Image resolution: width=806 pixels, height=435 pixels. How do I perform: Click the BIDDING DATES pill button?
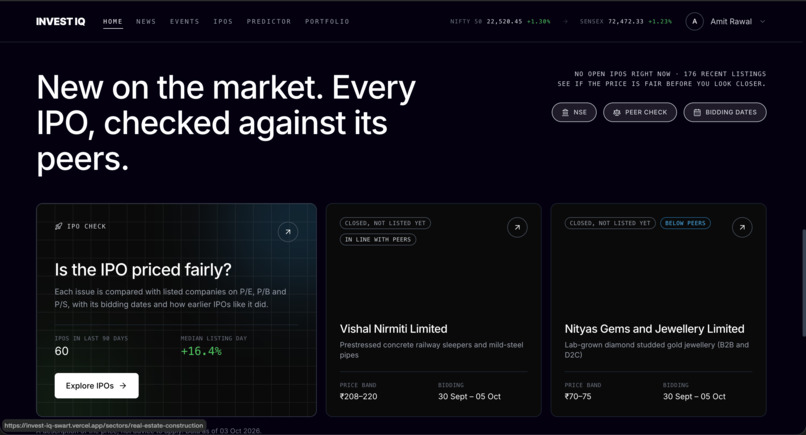[x=725, y=112]
